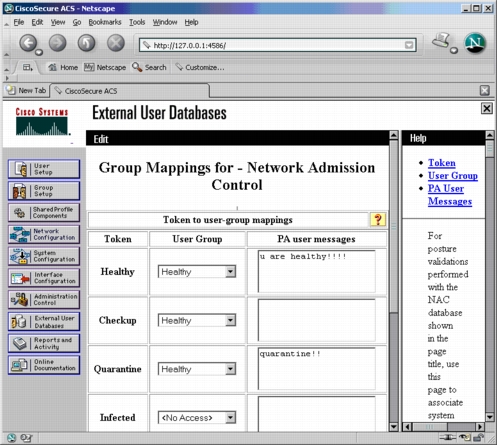Click the yellow question mark help icon
499x447 pixels.
378,220
